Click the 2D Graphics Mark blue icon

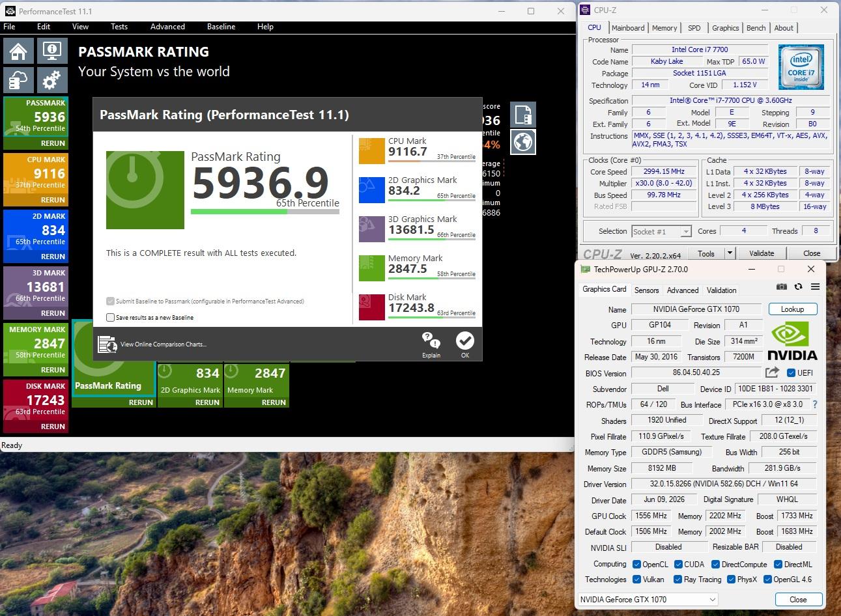tap(372, 190)
